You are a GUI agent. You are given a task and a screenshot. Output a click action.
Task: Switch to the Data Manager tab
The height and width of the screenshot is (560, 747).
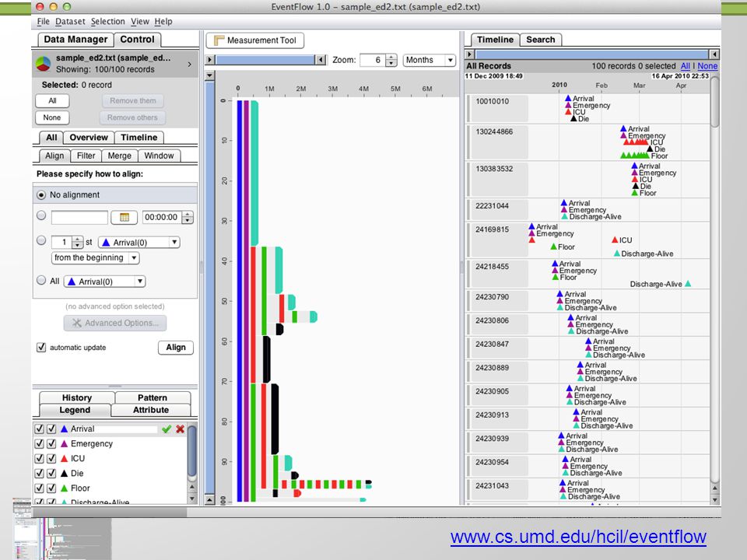(75, 40)
